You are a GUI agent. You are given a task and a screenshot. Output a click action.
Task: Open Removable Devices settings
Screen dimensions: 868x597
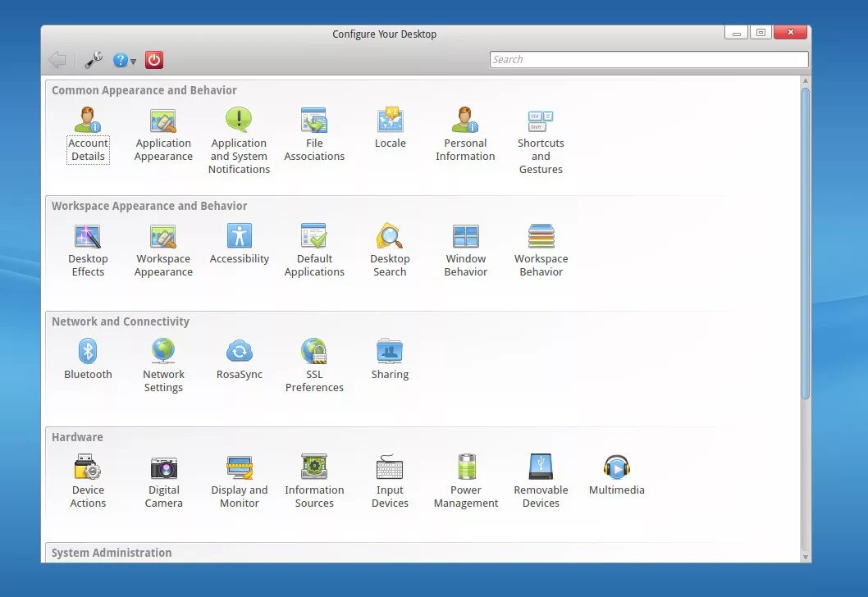(x=541, y=482)
